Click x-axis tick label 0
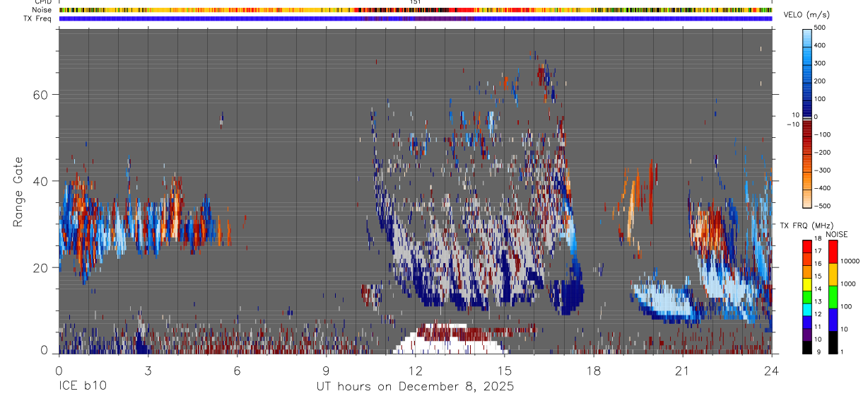Image resolution: width=868 pixels, height=401 pixels. [59, 370]
